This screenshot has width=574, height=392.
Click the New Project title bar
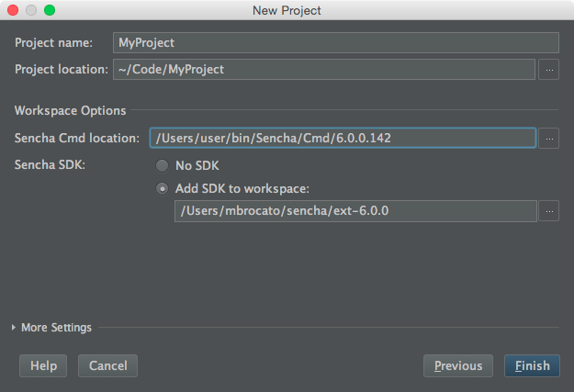point(287,11)
